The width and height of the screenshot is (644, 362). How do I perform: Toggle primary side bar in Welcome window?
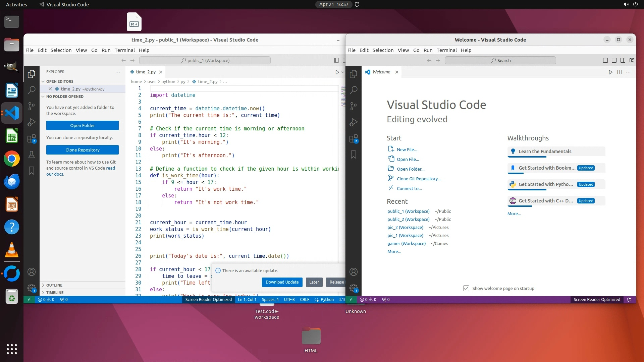click(x=605, y=60)
